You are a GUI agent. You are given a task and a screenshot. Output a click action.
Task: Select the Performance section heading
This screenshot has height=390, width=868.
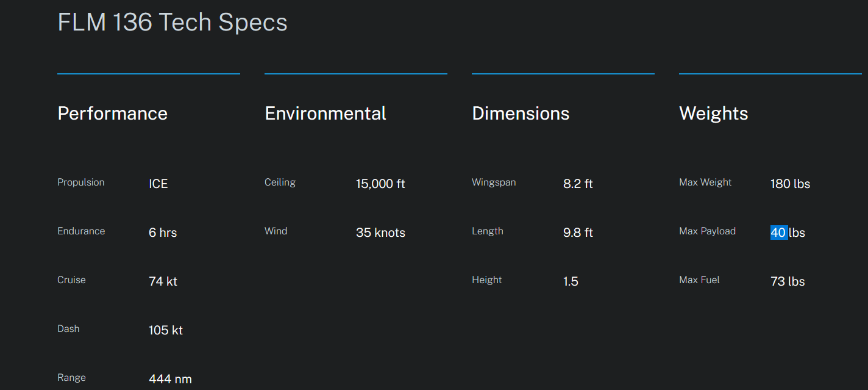[112, 114]
